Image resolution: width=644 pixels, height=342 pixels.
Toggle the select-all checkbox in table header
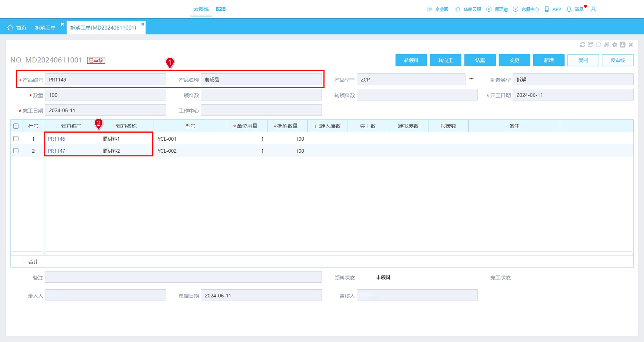16,126
